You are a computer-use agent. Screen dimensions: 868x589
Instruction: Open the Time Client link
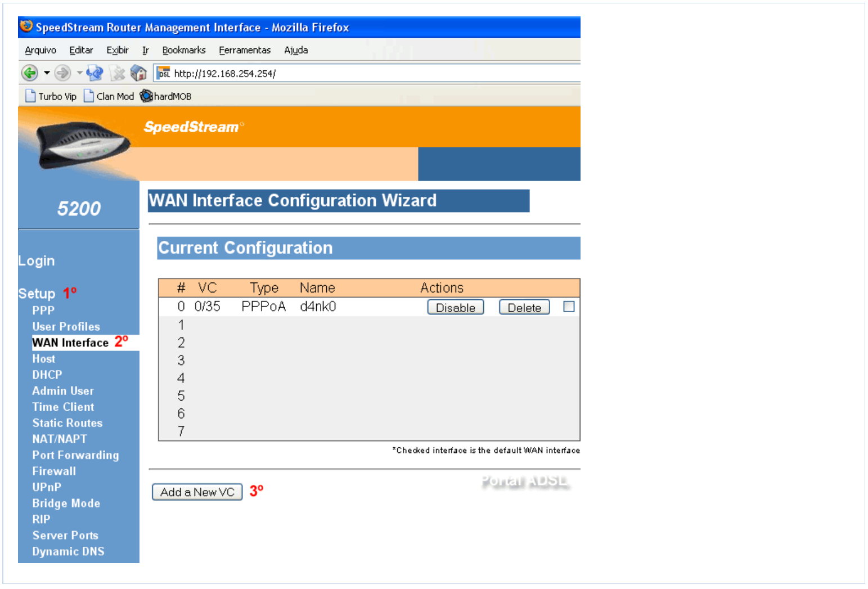coord(63,407)
